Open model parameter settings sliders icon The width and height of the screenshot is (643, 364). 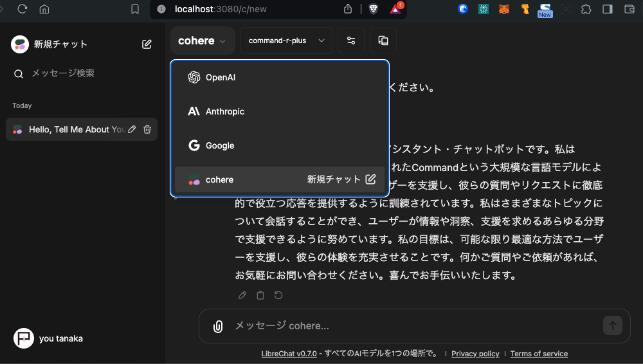351,41
